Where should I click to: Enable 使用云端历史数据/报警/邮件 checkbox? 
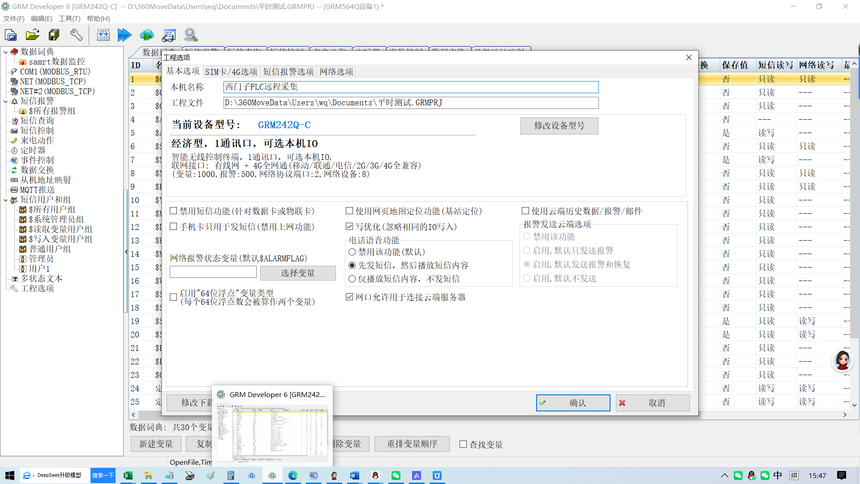tap(525, 211)
